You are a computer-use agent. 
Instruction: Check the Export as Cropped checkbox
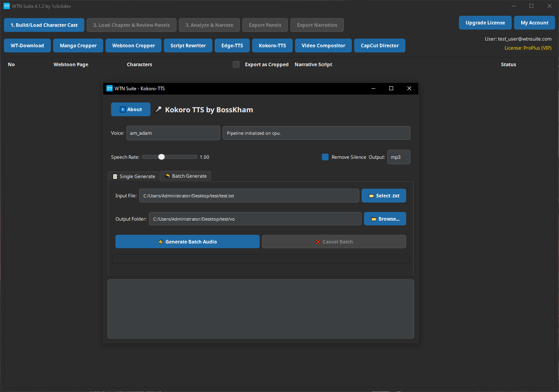(236, 64)
